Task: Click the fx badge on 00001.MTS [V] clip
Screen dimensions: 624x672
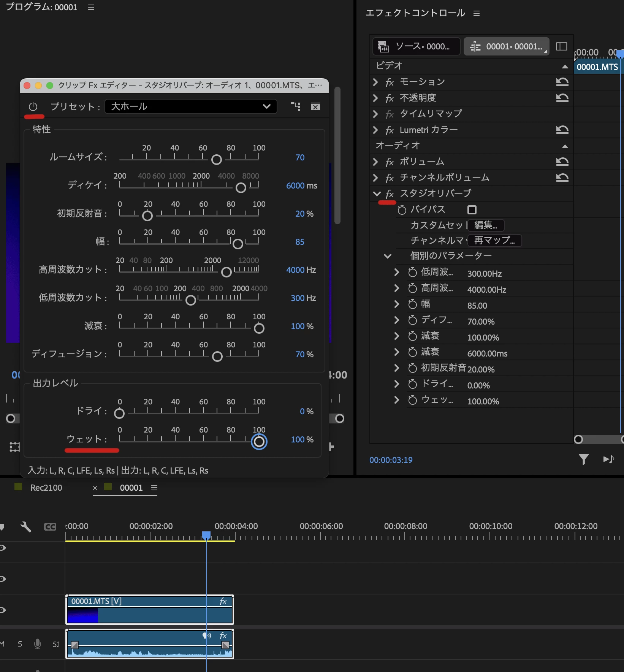Action: pyautogui.click(x=223, y=601)
